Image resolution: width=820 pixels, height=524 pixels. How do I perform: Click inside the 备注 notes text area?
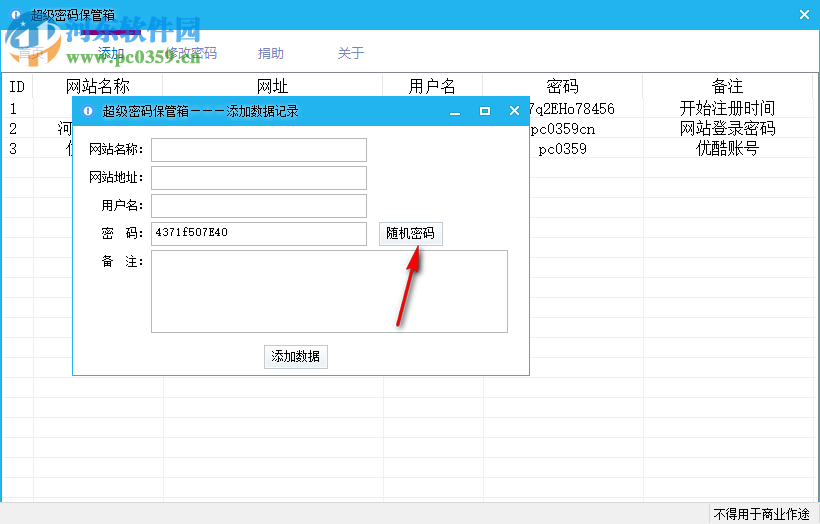(329, 291)
